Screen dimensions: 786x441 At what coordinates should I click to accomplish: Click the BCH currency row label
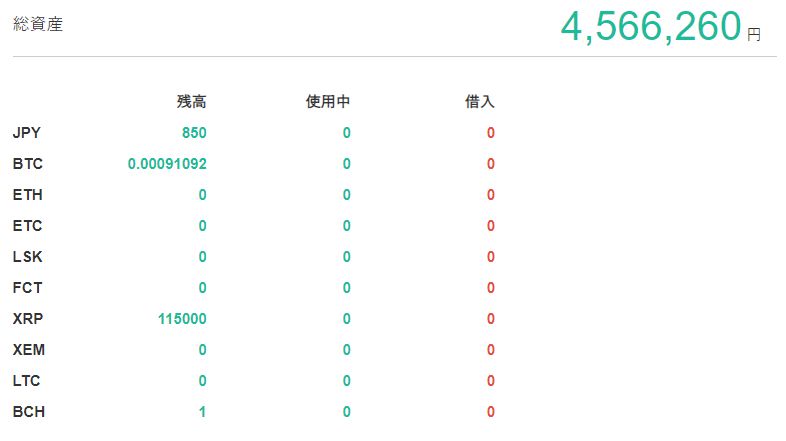(x=29, y=412)
